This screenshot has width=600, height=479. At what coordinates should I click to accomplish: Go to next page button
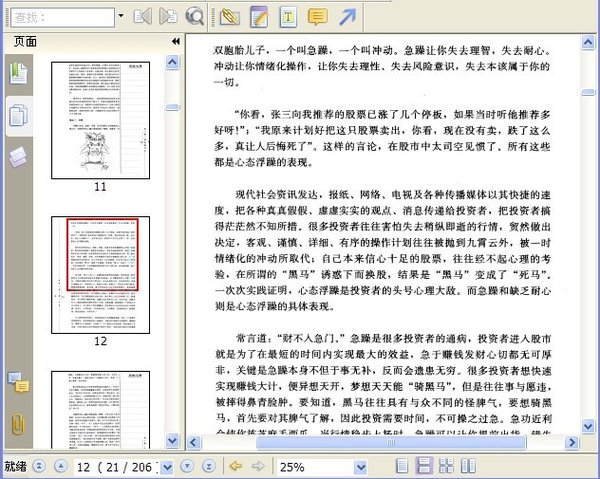click(x=187, y=466)
